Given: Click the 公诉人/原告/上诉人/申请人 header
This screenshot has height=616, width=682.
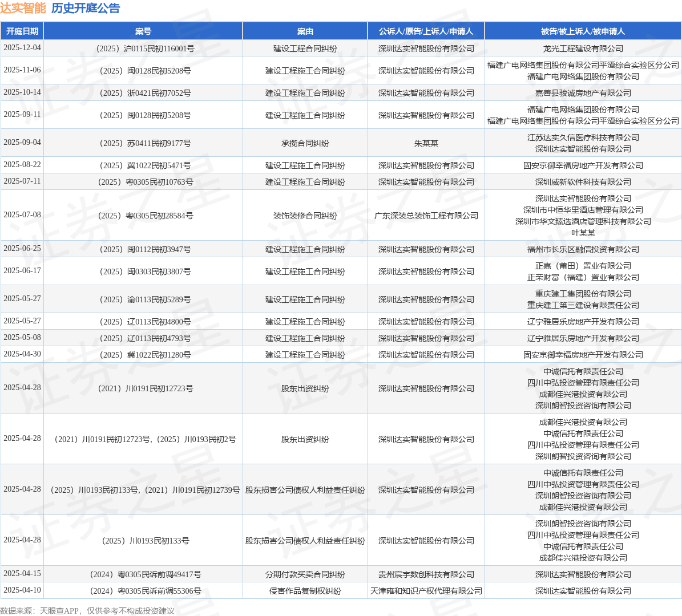Looking at the screenshot, I should point(426,31).
